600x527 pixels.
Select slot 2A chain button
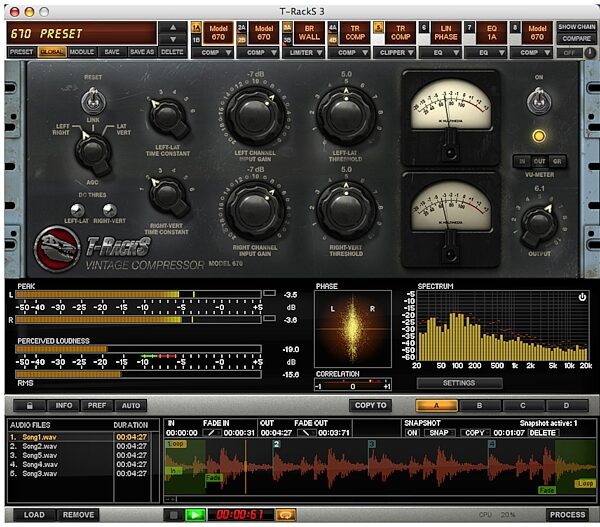(242, 28)
